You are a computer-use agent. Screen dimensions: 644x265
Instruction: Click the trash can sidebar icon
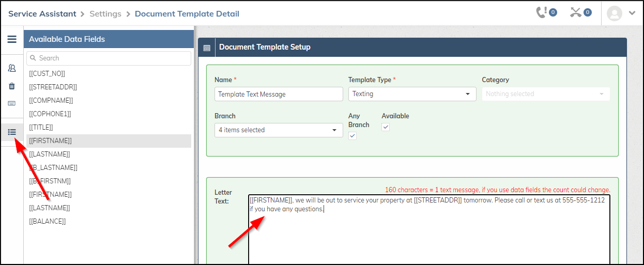[11, 86]
